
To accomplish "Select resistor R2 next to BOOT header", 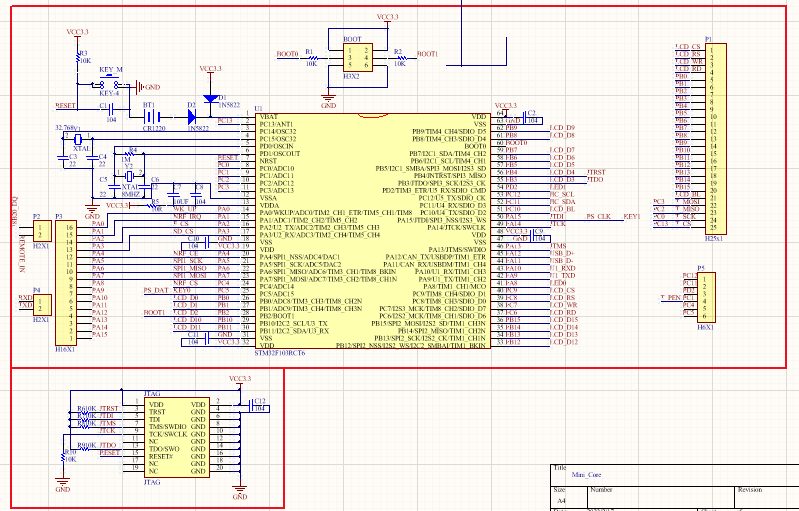I will [401, 58].
